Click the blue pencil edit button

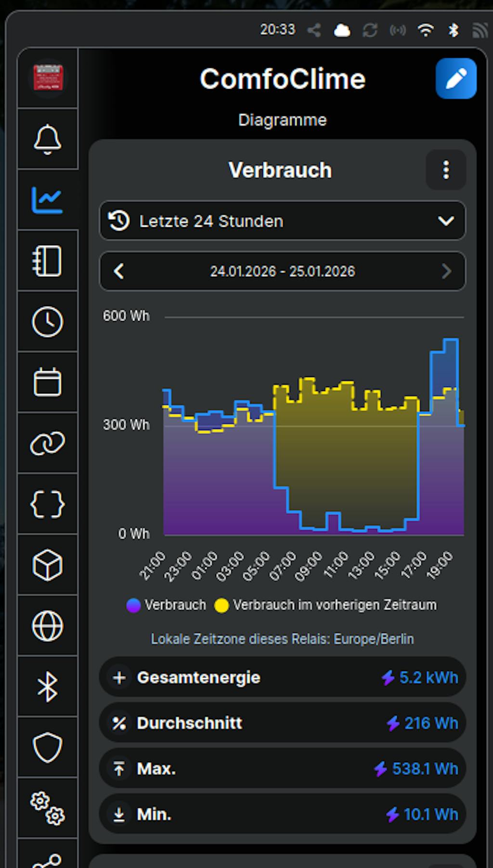pyautogui.click(x=455, y=78)
